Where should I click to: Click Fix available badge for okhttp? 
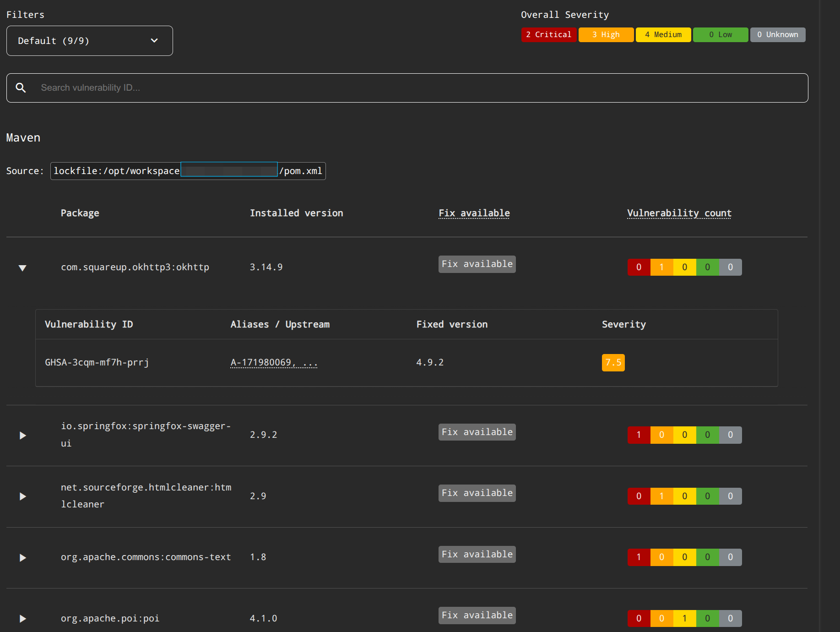point(477,264)
